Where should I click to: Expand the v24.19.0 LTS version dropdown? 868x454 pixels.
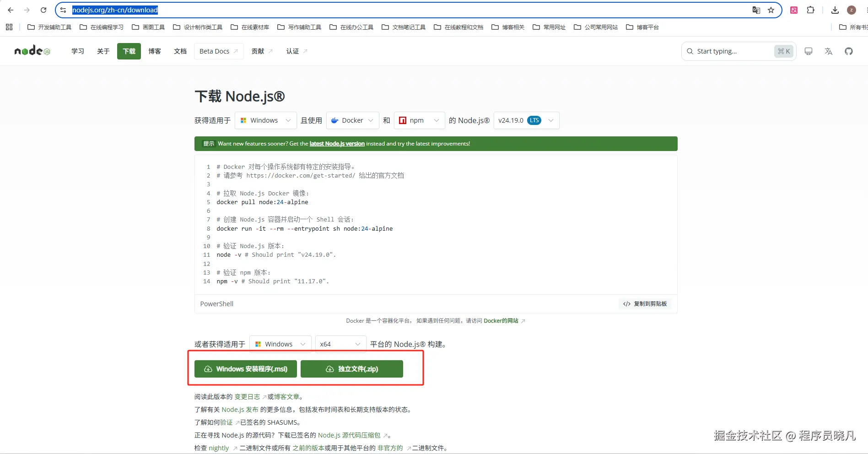(526, 120)
